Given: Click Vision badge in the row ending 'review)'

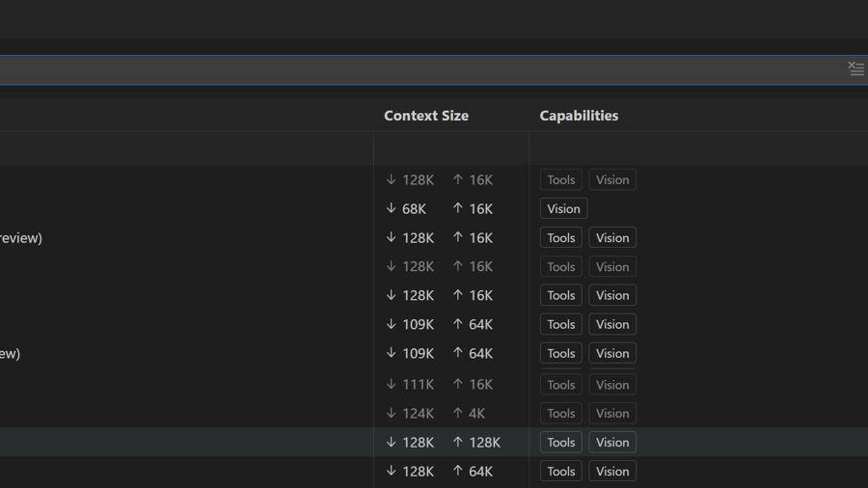Looking at the screenshot, I should [612, 238].
